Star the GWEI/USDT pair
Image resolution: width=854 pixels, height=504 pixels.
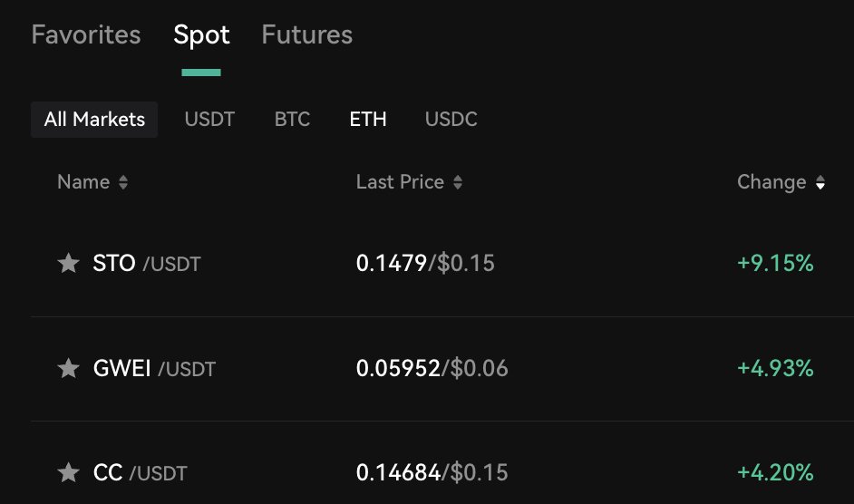click(x=68, y=368)
